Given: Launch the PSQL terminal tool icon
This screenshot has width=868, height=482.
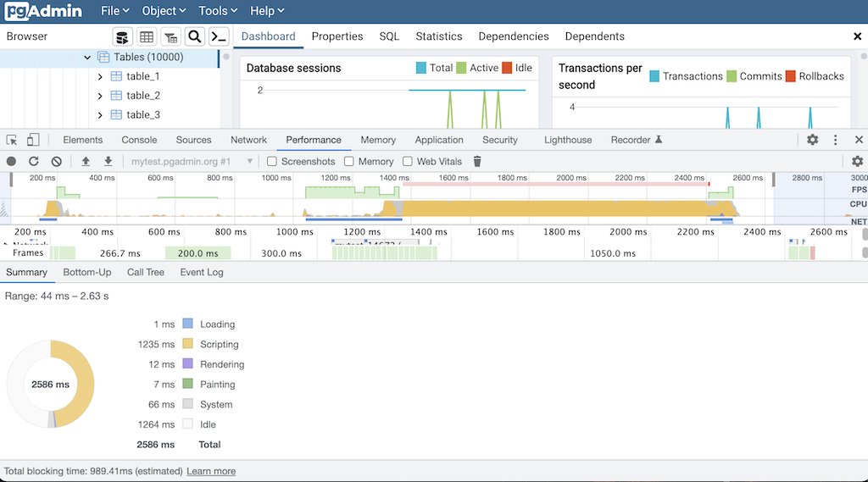Looking at the screenshot, I should coord(219,36).
